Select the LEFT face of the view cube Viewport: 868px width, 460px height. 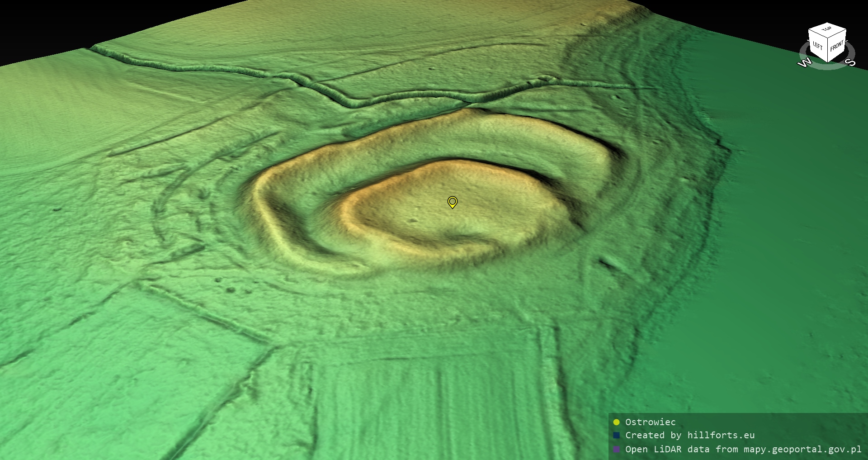click(x=818, y=45)
